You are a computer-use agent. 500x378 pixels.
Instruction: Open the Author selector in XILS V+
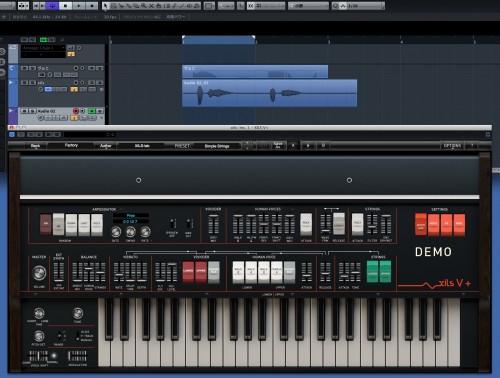pos(106,146)
